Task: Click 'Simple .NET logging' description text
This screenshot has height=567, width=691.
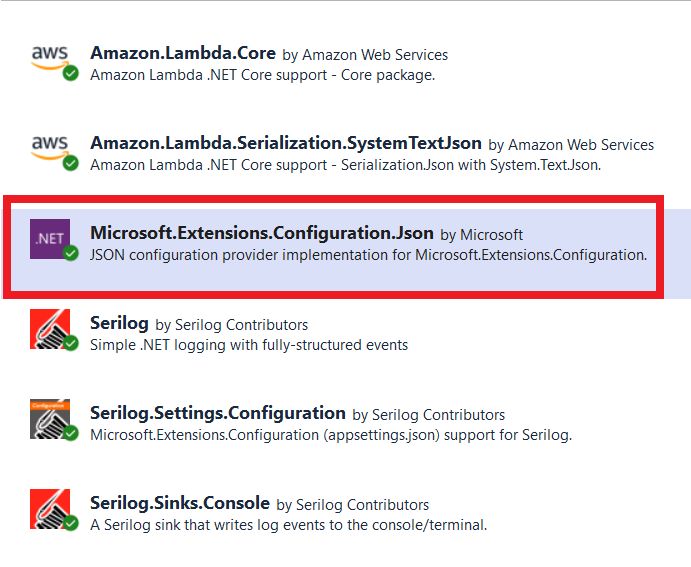Action: tap(249, 345)
